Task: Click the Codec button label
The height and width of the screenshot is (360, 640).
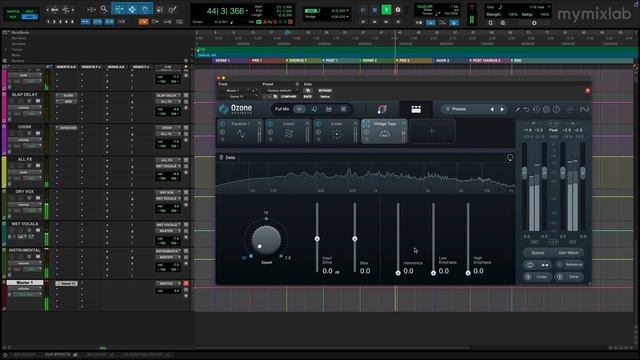Action: (541, 277)
